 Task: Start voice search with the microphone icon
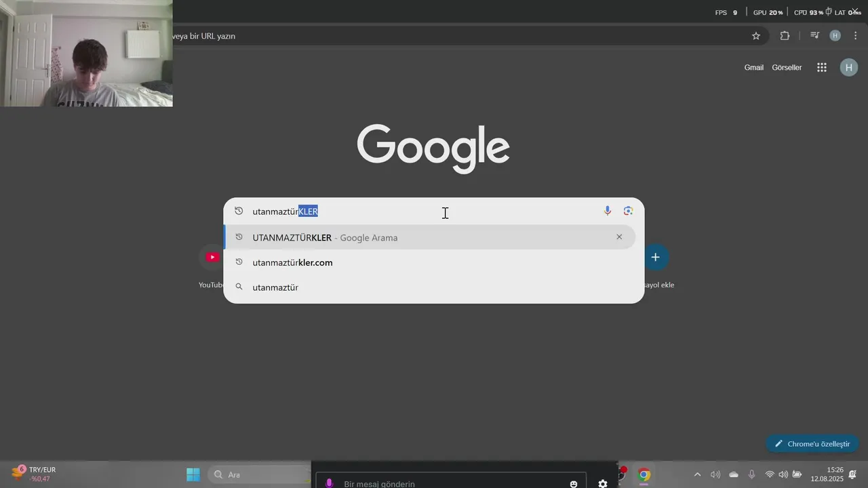tap(608, 211)
